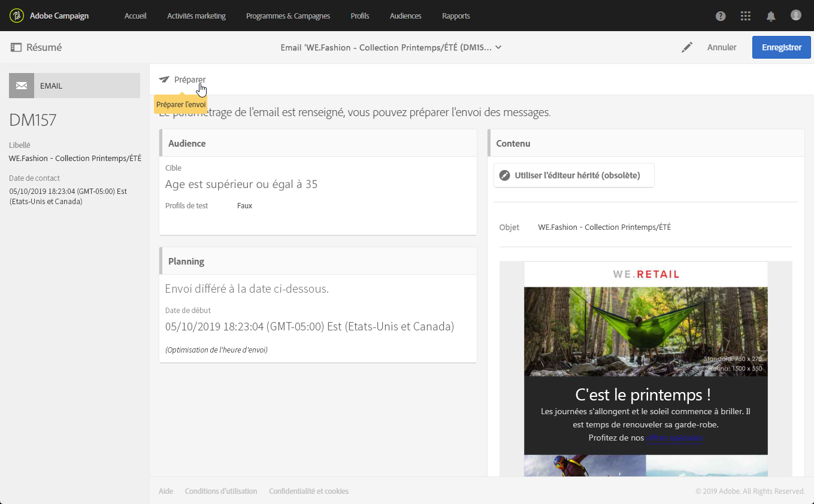This screenshot has height=504, width=814.
Task: Go to the Profils menu
Action: (x=360, y=16)
